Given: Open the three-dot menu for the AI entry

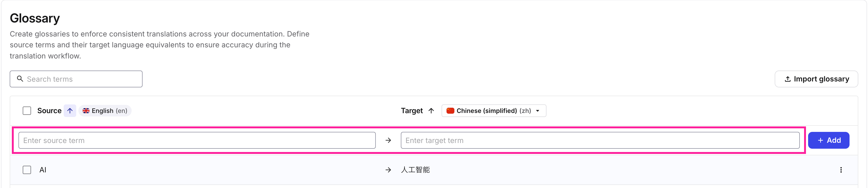Looking at the screenshot, I should tap(841, 170).
